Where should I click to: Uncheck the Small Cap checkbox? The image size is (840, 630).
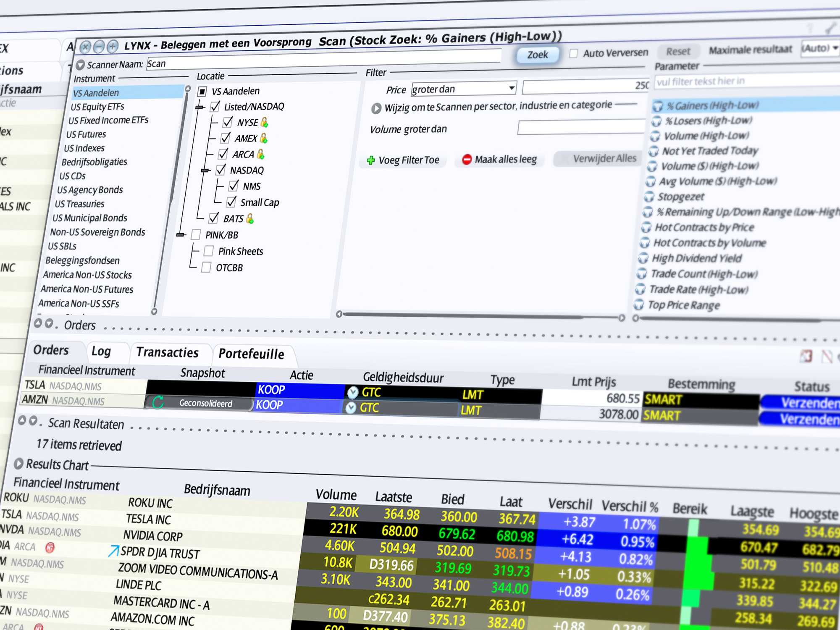(x=231, y=202)
